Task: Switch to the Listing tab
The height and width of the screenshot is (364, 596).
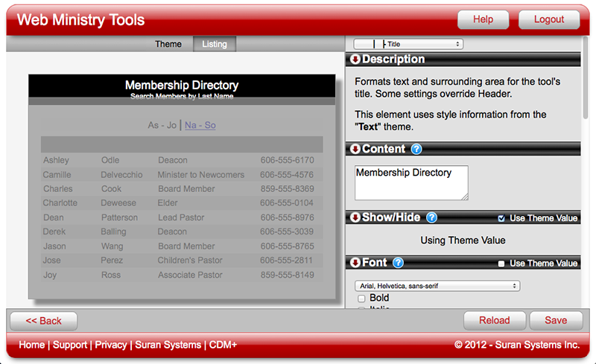Action: point(215,44)
